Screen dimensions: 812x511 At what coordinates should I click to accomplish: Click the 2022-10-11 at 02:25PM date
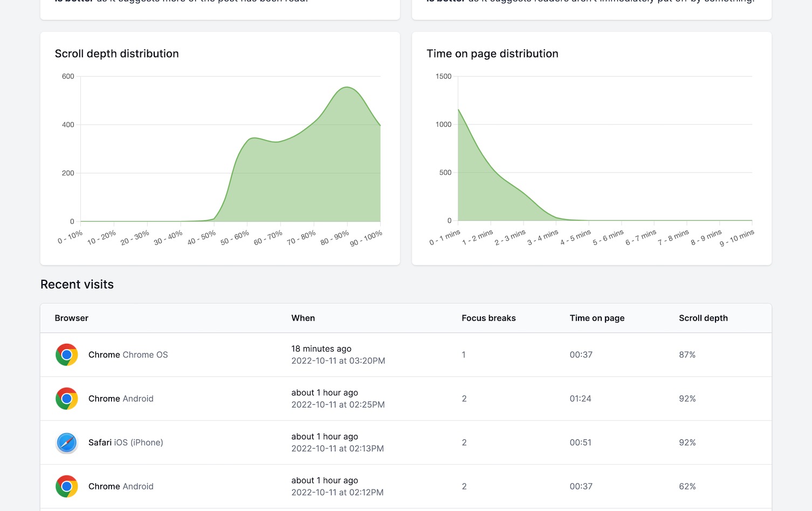(x=338, y=404)
